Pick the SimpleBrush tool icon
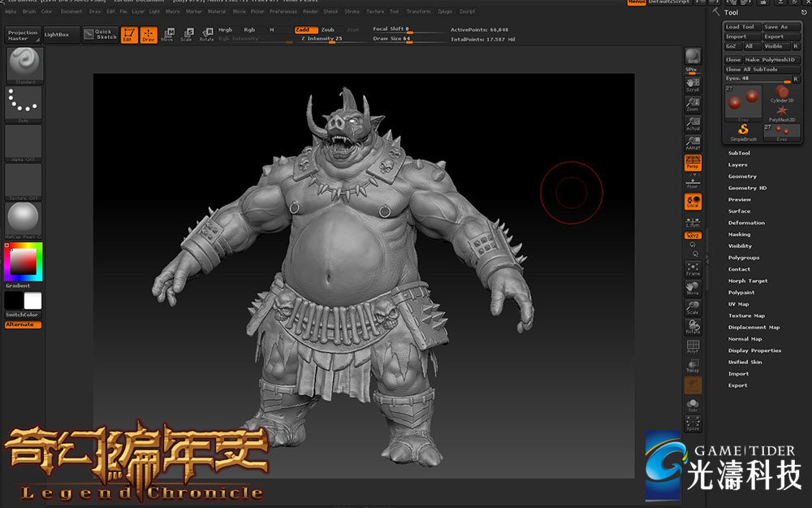The width and height of the screenshot is (812, 508). (x=742, y=132)
